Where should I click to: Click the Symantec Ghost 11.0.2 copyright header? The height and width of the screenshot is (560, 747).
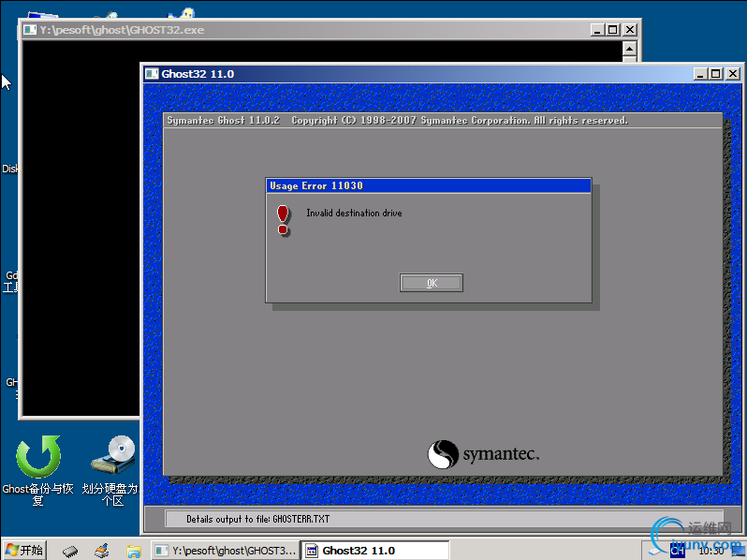click(x=397, y=120)
